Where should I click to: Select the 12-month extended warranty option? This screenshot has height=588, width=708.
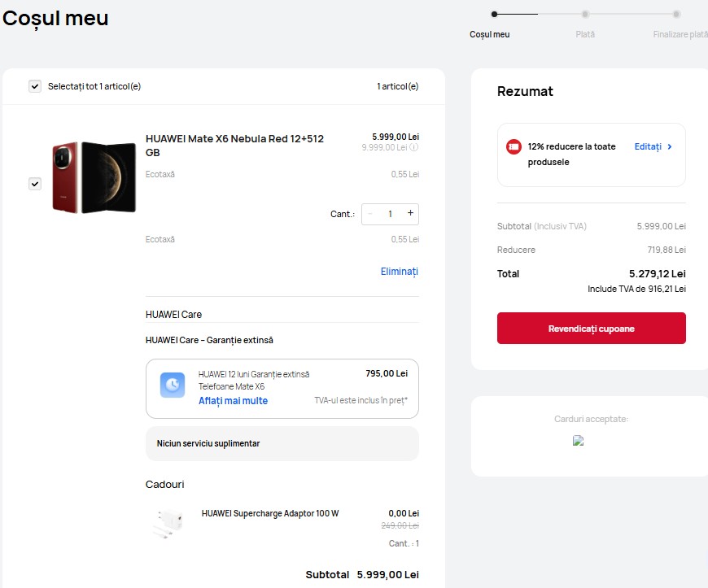[x=282, y=387]
